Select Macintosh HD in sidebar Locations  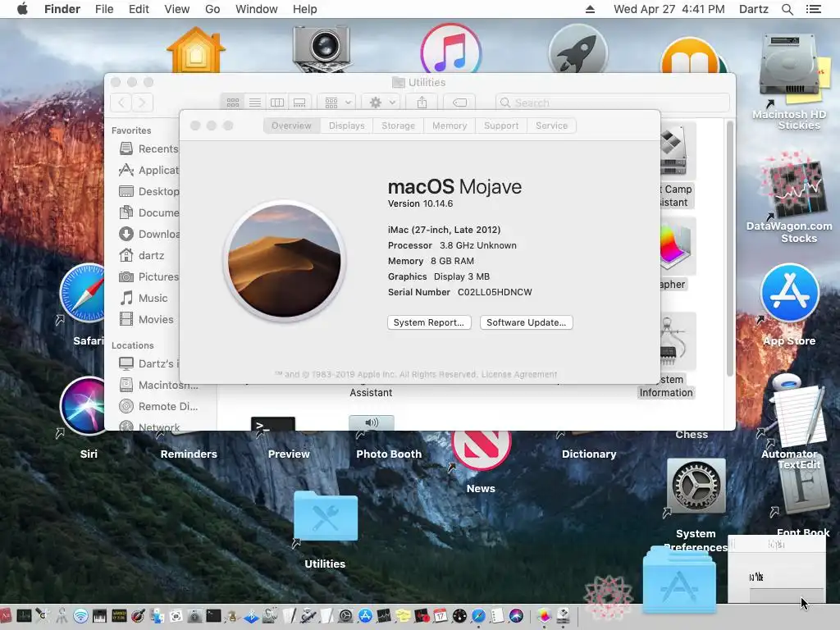coord(159,386)
